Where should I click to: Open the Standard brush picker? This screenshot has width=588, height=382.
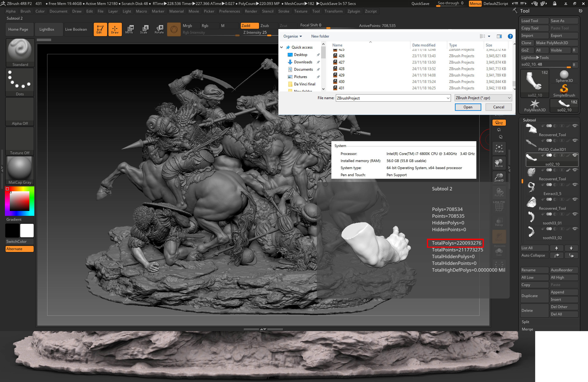[20, 52]
